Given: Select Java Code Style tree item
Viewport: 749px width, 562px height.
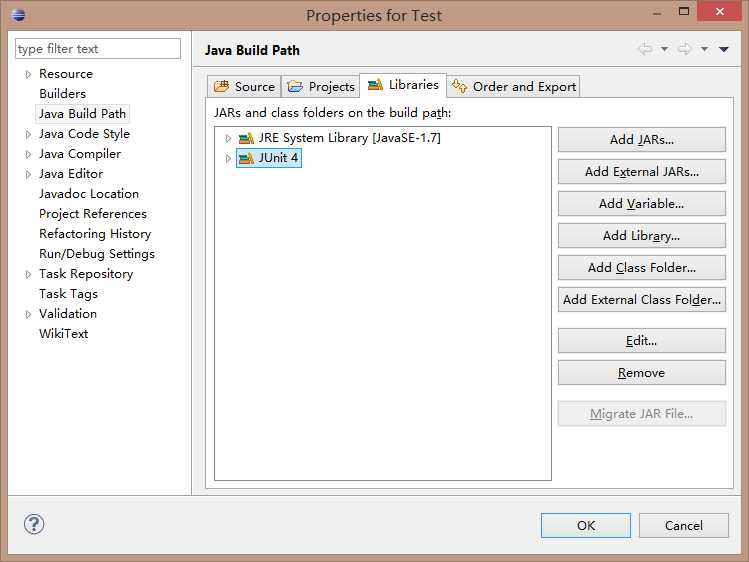Looking at the screenshot, I should [84, 134].
